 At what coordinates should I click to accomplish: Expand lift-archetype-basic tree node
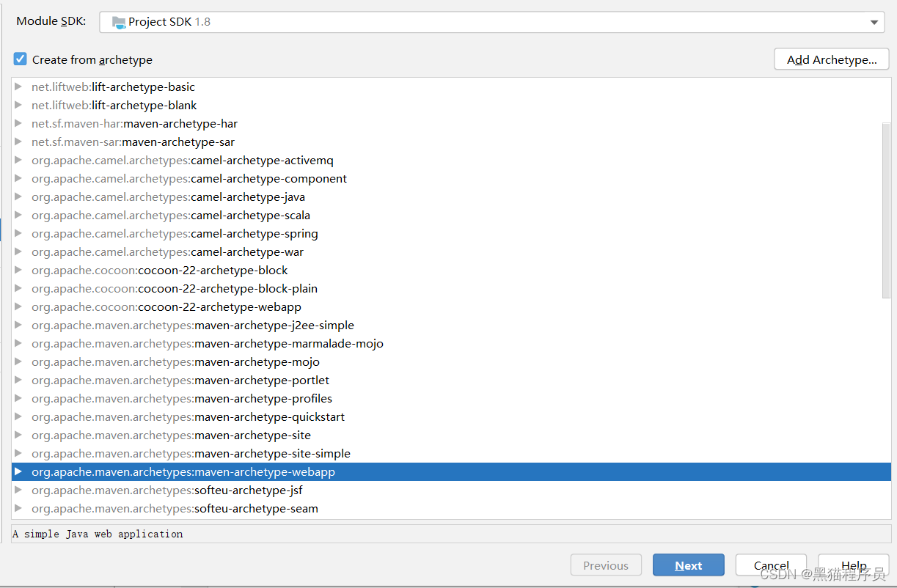pos(18,87)
